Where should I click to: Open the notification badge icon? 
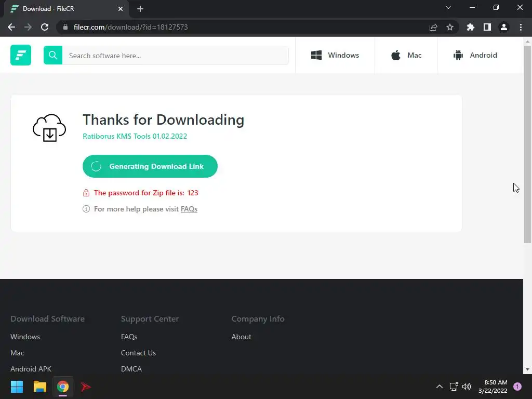tap(517, 387)
